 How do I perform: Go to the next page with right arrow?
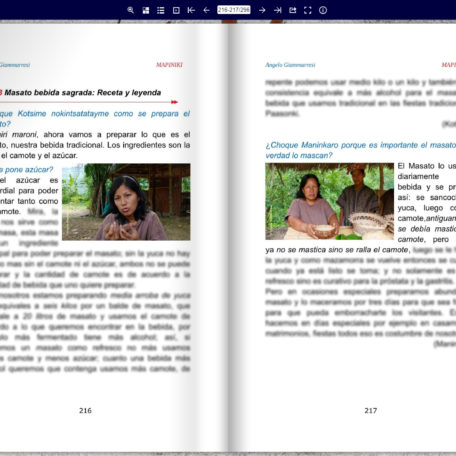click(x=262, y=10)
